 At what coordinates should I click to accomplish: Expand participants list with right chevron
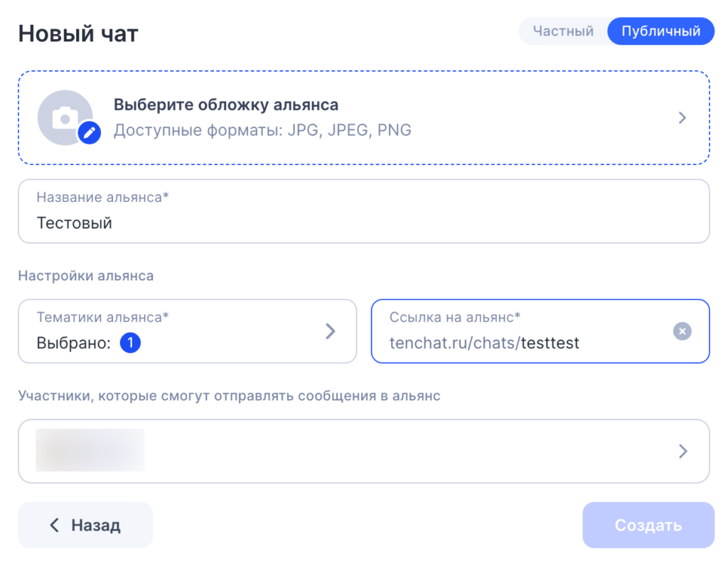[683, 451]
